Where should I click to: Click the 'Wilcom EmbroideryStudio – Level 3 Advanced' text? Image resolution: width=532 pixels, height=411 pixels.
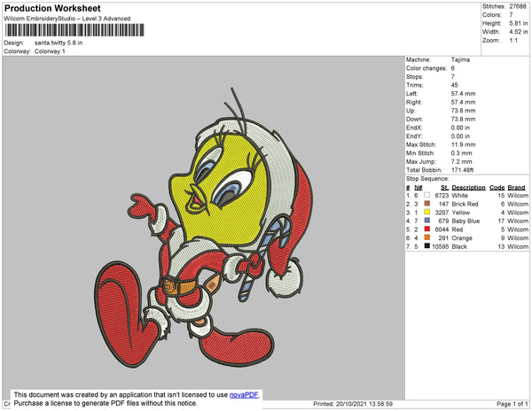(67, 19)
